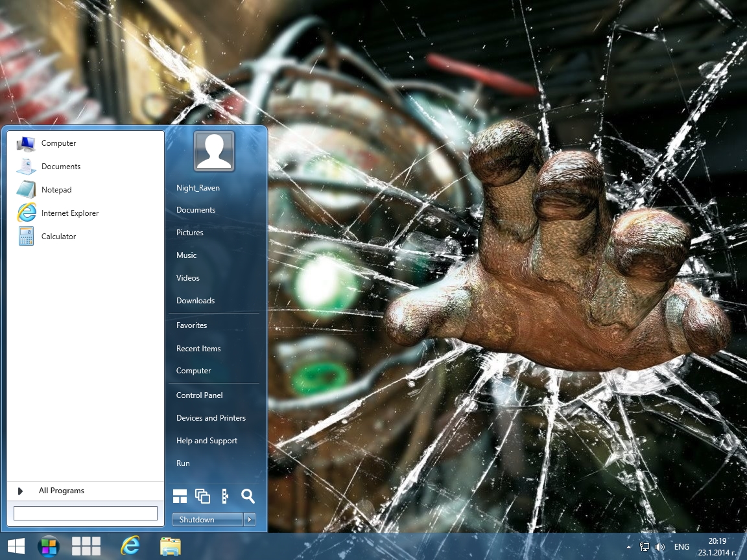The width and height of the screenshot is (747, 560).
Task: Click the ENG language indicator
Action: [x=682, y=546]
